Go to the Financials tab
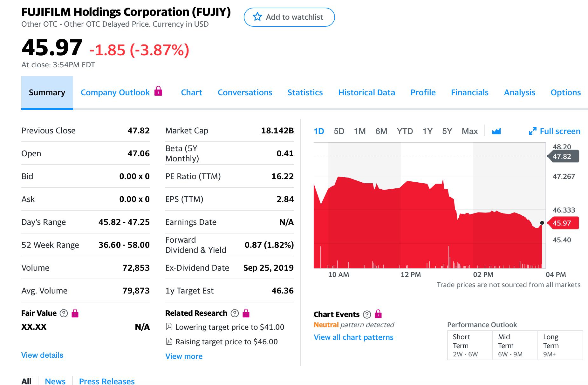This screenshot has width=588, height=385. (469, 92)
